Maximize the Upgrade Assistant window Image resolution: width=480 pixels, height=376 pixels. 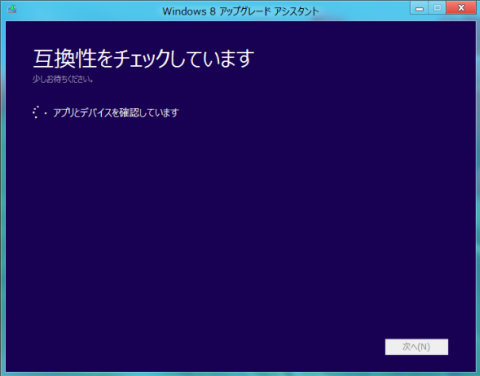click(437, 8)
